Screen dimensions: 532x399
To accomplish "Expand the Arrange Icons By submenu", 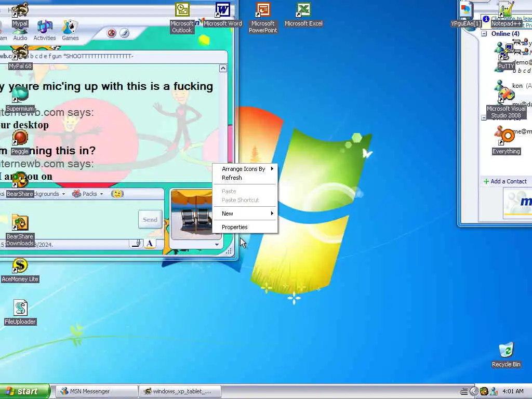I will tap(245, 169).
